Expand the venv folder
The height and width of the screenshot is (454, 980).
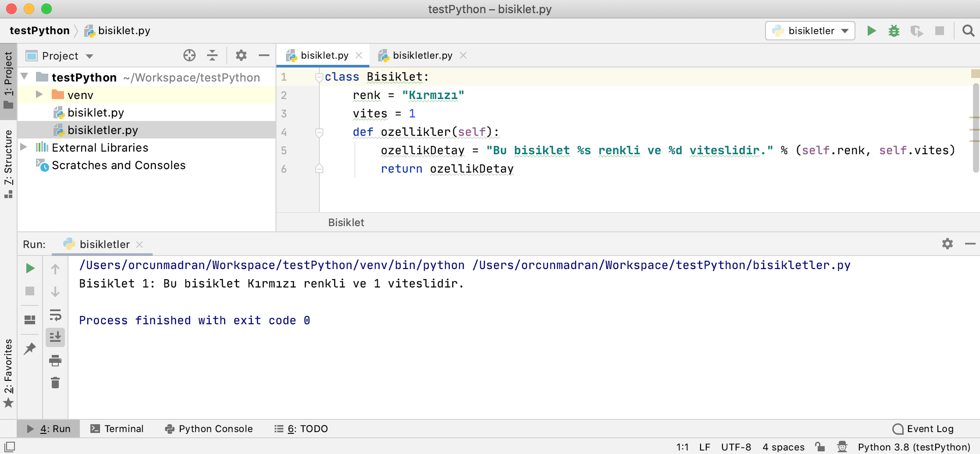(39, 94)
